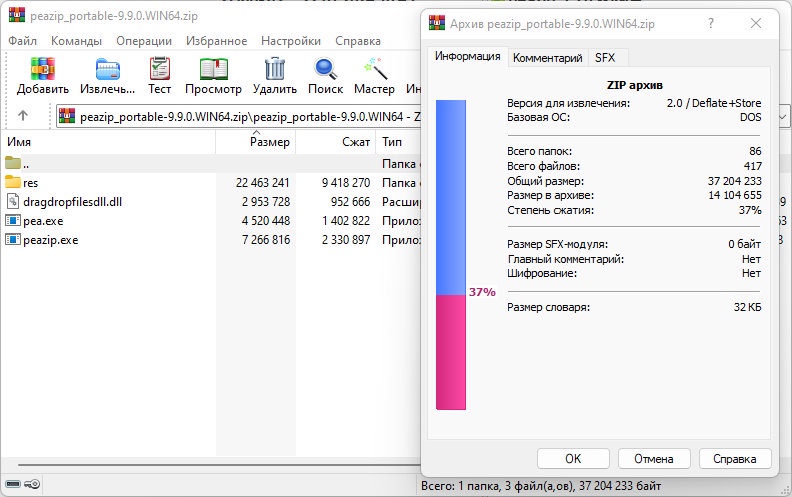The width and height of the screenshot is (792, 497).
Task: Click the 37% compression ratio bar
Action: pyautogui.click(x=451, y=255)
